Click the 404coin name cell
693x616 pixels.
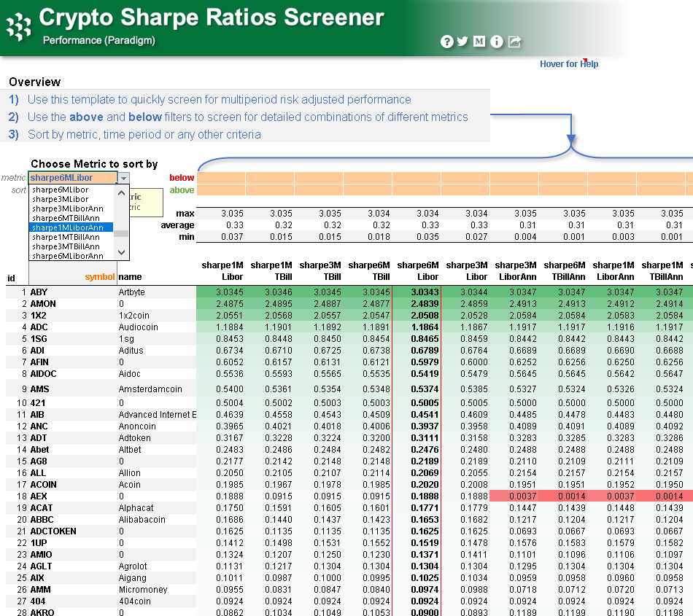tap(157, 601)
